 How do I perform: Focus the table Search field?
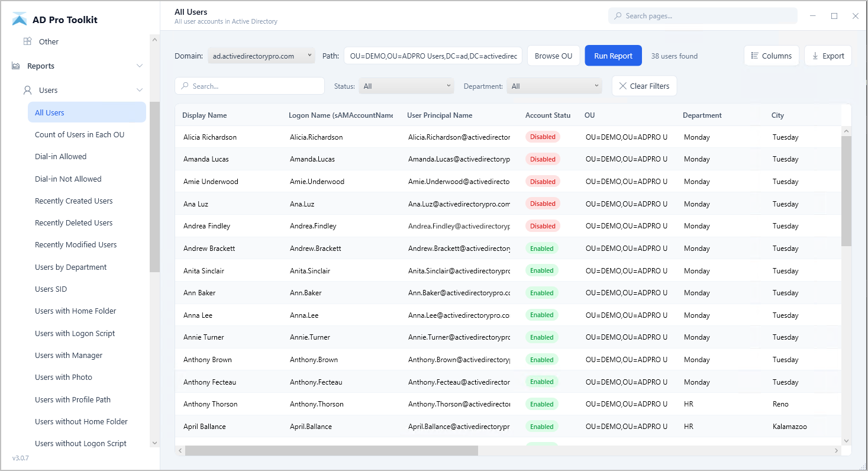[250, 86]
